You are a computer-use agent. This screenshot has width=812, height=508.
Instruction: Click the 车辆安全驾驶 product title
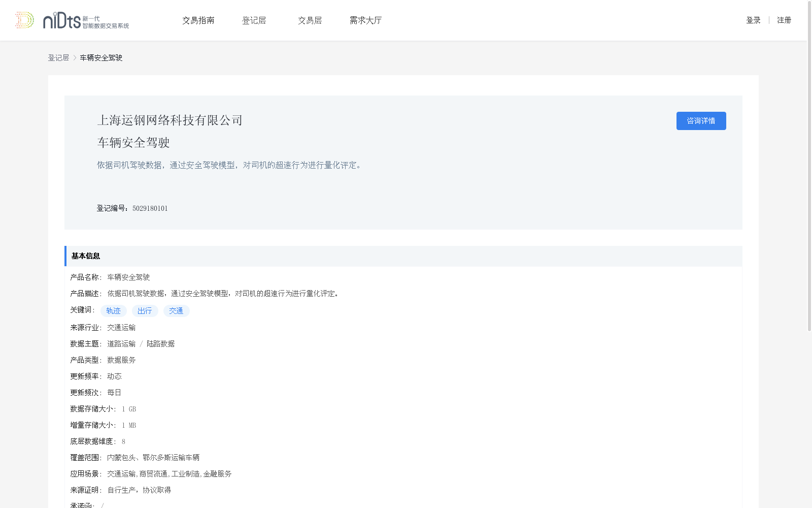point(133,143)
